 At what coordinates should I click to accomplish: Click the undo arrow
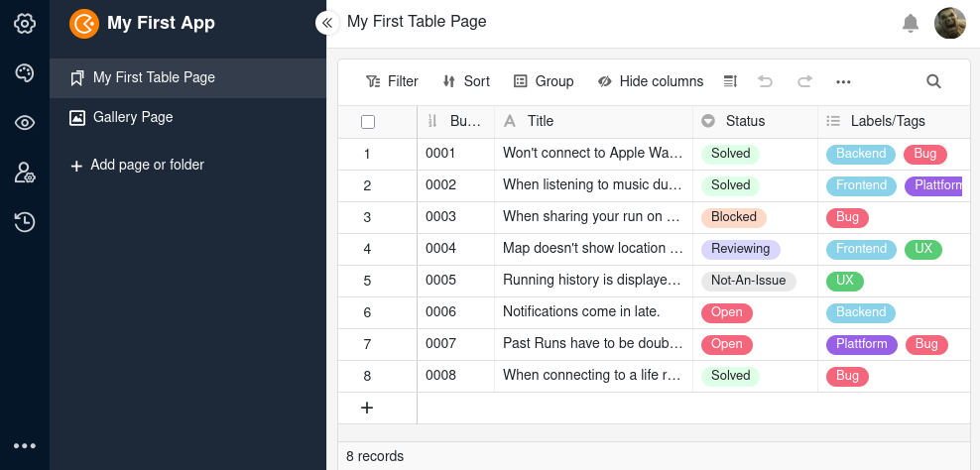tap(765, 81)
